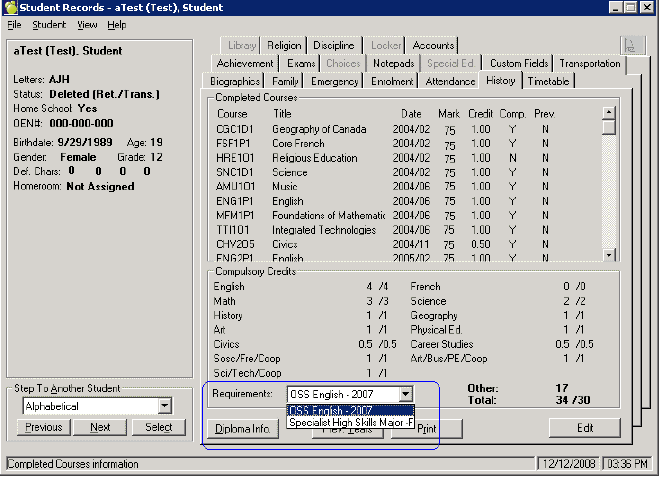Click the Previous student button
The image size is (662, 478).
tap(44, 427)
